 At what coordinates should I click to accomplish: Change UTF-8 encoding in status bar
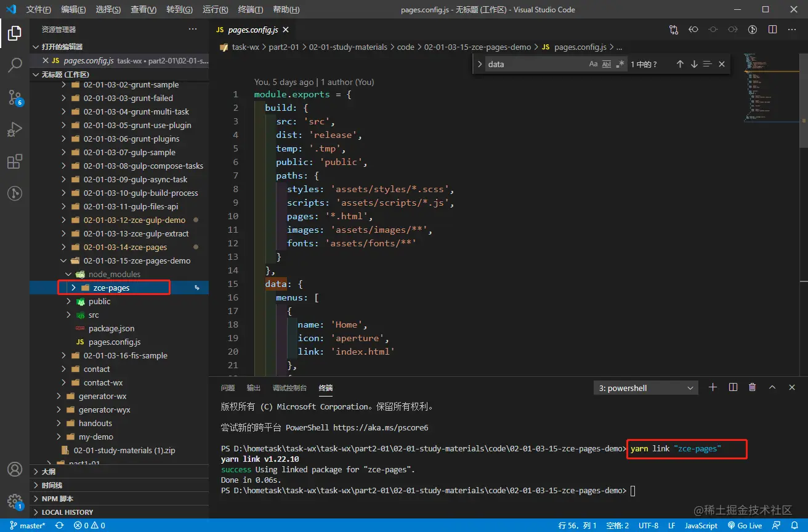click(x=648, y=525)
